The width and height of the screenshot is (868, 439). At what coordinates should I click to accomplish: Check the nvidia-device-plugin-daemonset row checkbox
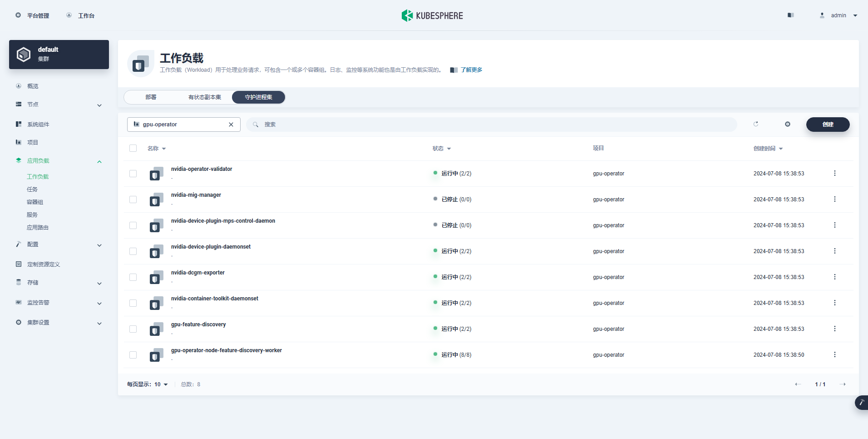133,251
